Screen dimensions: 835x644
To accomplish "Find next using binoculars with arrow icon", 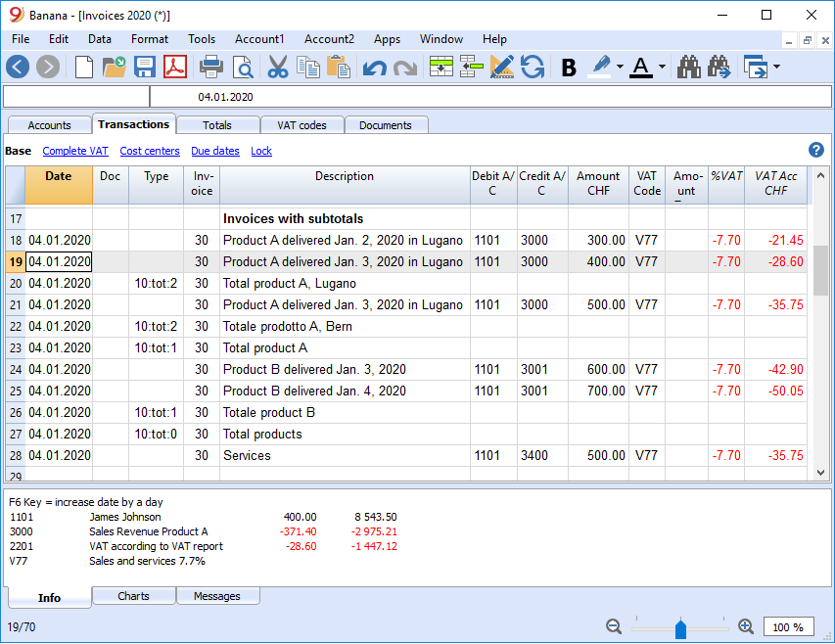I will pyautogui.click(x=719, y=68).
